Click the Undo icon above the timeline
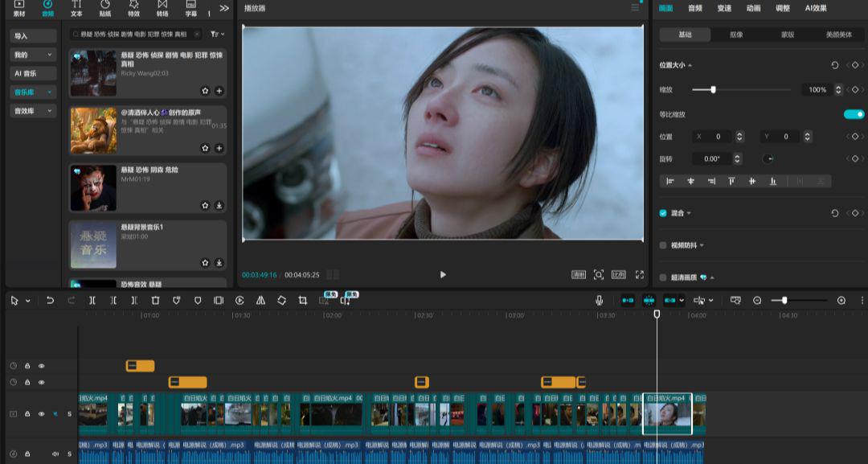This screenshot has width=868, height=464. point(50,300)
